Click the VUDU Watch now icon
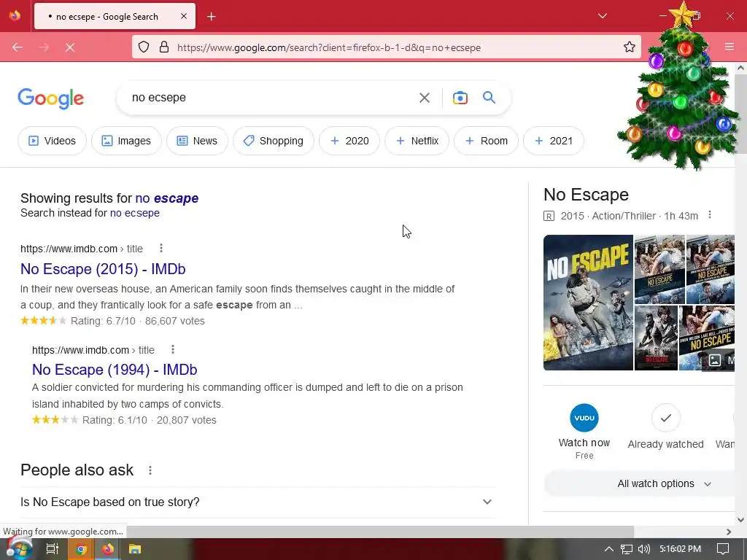The width and height of the screenshot is (747, 560). (584, 418)
